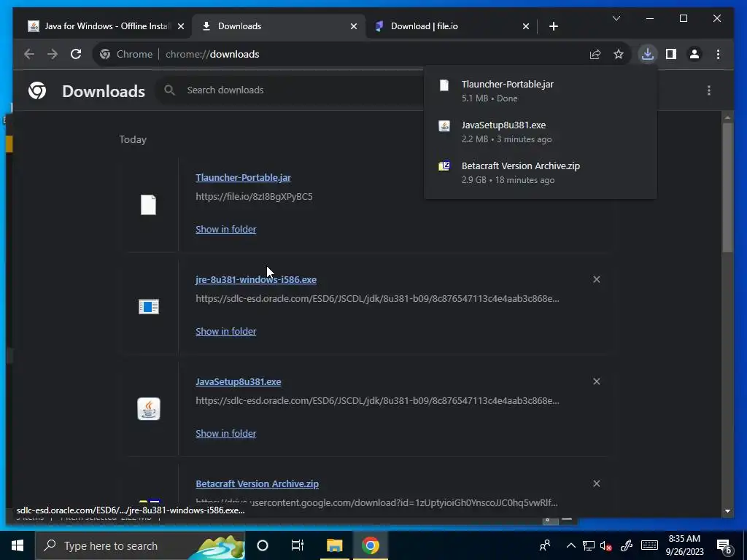
Task: Show Tlauncher-Portable.jar in folder
Action: click(226, 230)
